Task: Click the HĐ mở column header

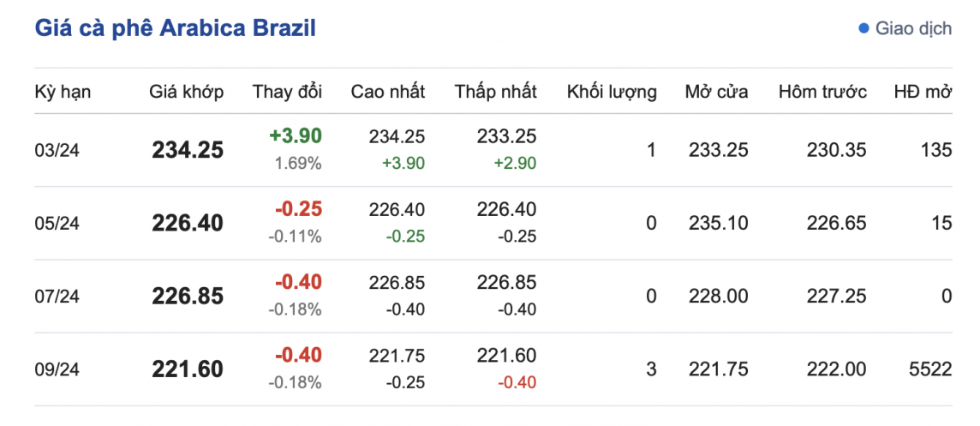Action: pos(923,92)
